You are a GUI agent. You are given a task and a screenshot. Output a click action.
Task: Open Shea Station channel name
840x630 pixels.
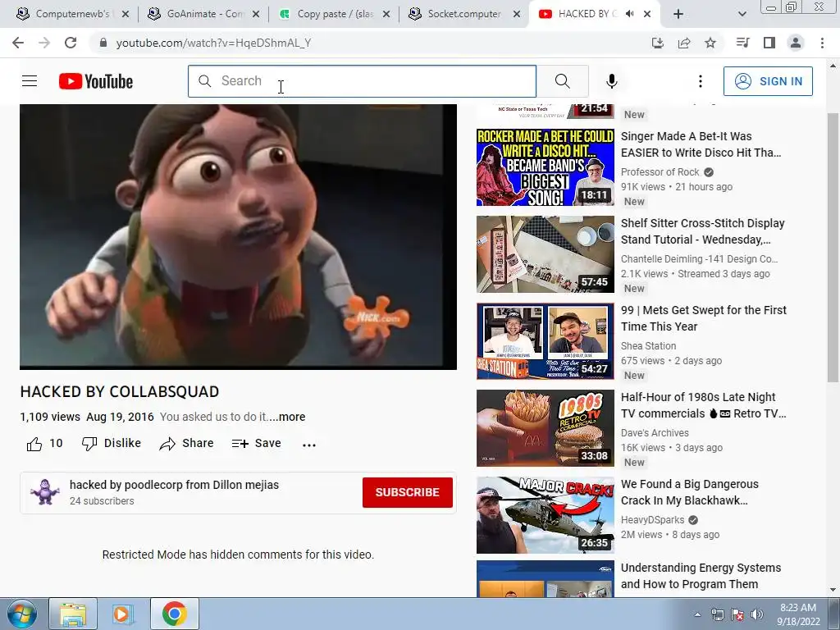click(x=648, y=346)
